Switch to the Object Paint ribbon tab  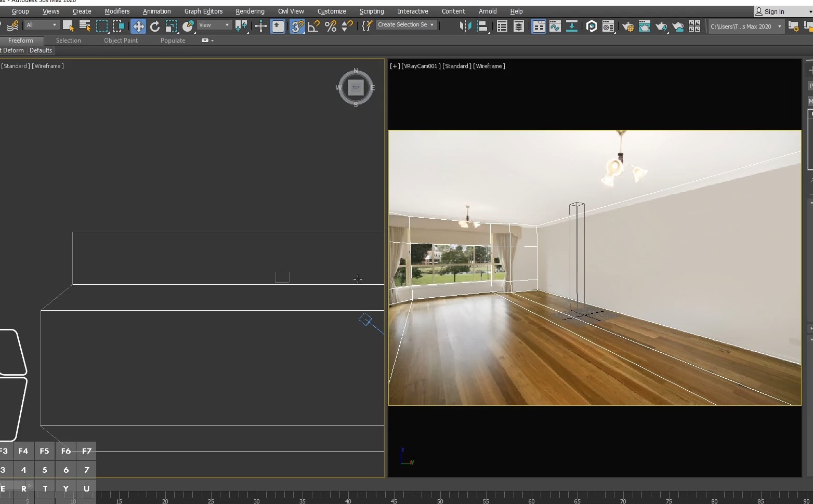point(121,40)
